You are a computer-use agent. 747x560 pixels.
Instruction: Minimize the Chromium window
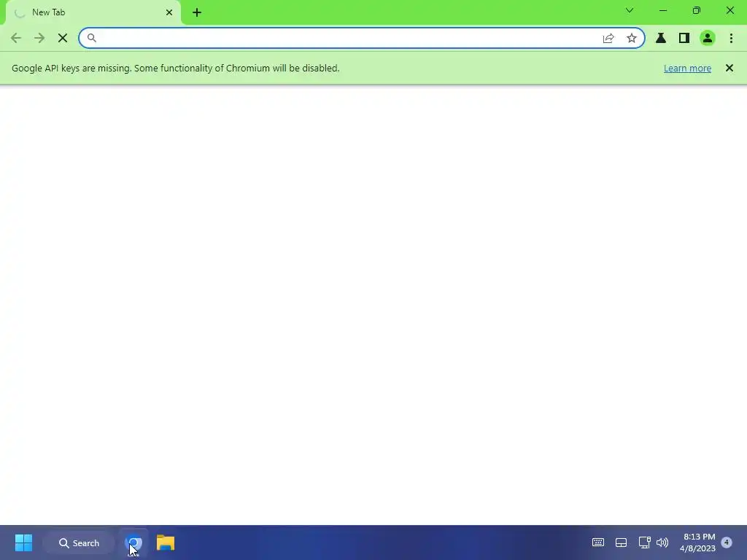click(x=662, y=10)
